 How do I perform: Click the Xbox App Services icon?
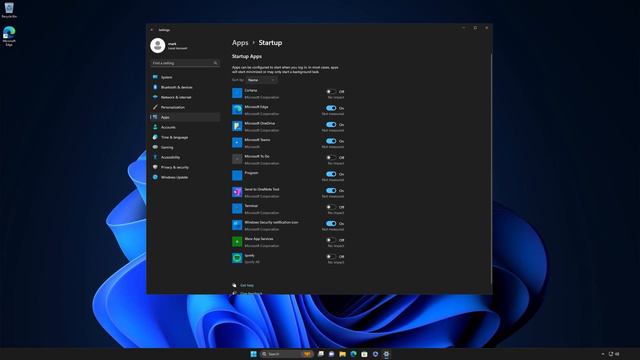click(x=237, y=242)
